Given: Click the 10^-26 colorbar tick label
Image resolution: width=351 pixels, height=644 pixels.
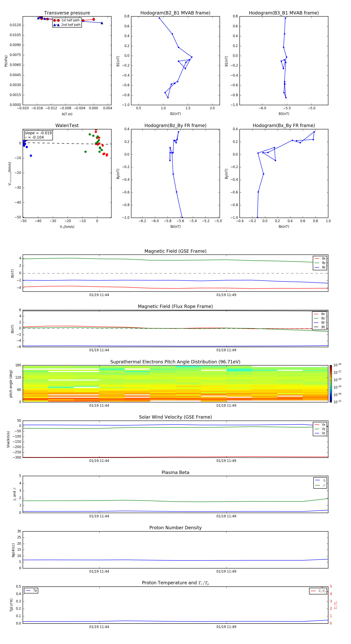Looking at the screenshot, I should [x=338, y=365].
